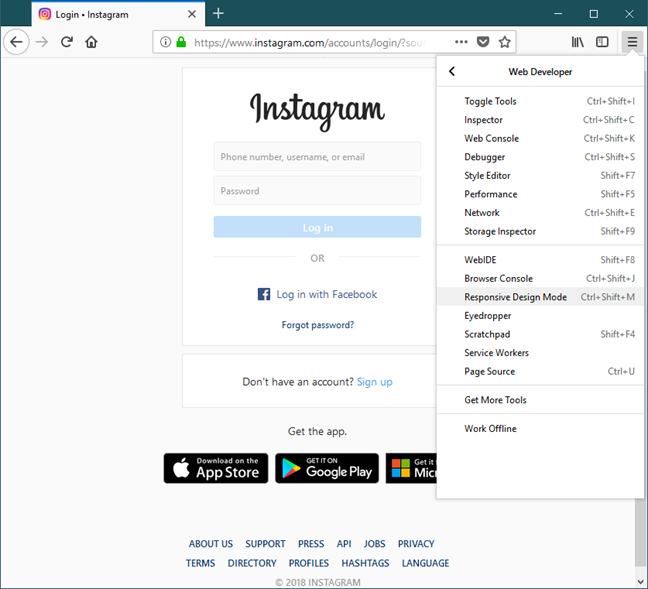Open a new tab with plus button
Image resolution: width=648 pixels, height=589 pixels.
click(218, 14)
